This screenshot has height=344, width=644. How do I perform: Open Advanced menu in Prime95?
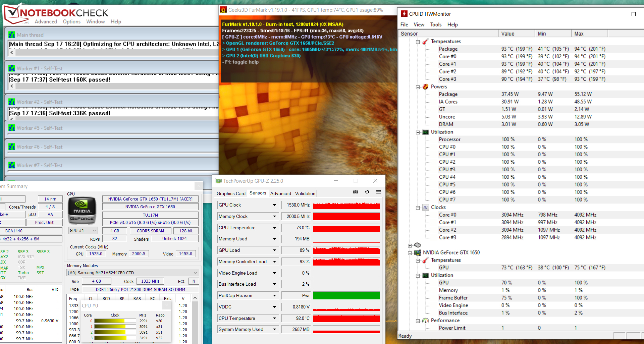coord(46,21)
